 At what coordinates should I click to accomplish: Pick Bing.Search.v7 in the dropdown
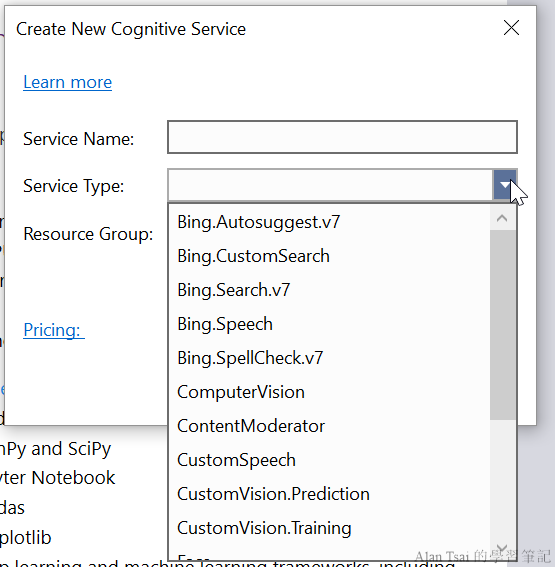(x=329, y=290)
